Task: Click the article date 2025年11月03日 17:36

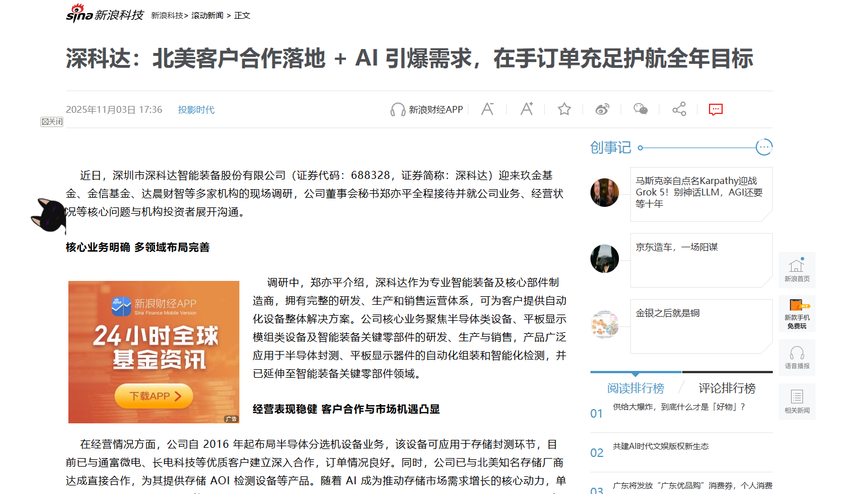Action: pos(114,109)
